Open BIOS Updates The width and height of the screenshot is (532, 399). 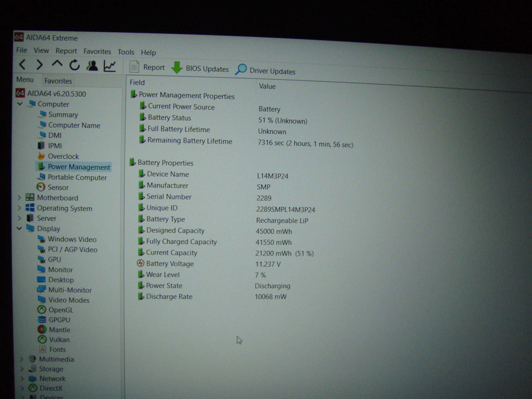pos(200,69)
